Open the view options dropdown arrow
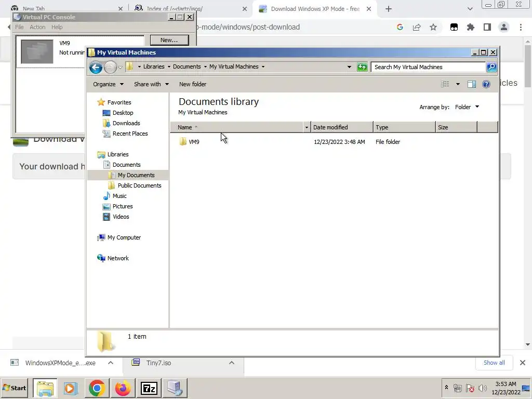This screenshot has height=399, width=532. pyautogui.click(x=458, y=84)
